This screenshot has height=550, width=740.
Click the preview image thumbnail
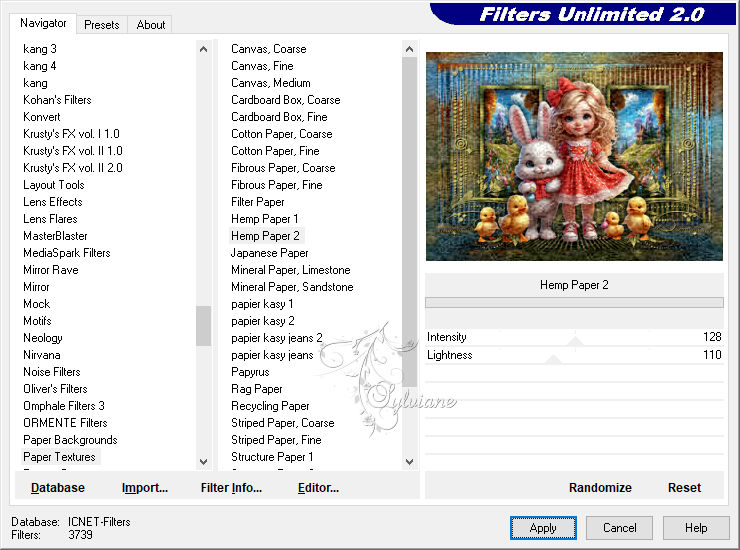click(x=574, y=156)
